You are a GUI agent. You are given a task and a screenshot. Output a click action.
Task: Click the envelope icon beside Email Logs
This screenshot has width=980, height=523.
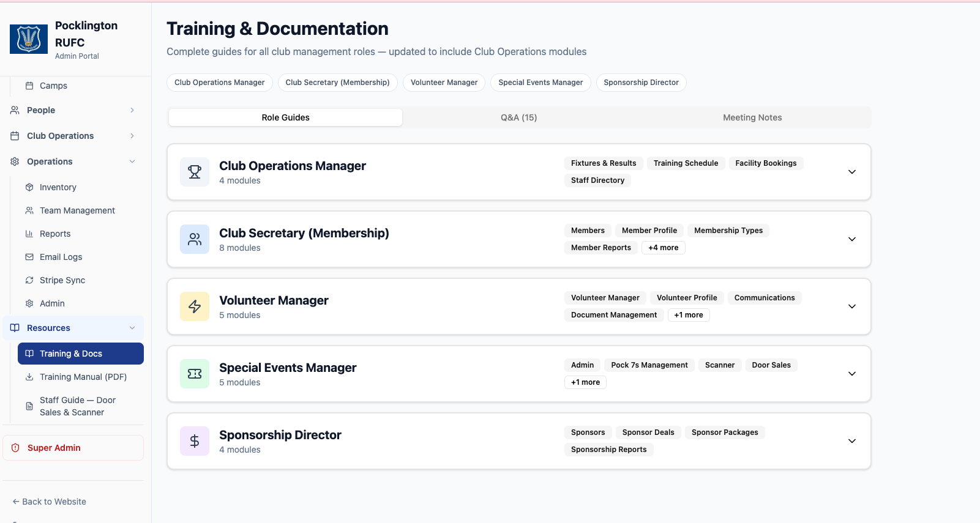pyautogui.click(x=29, y=257)
